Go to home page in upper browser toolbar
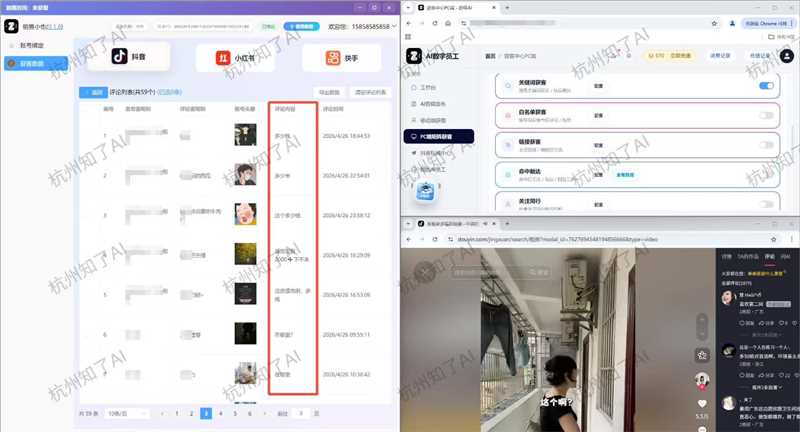The width and height of the screenshot is (800, 432). pos(447,23)
